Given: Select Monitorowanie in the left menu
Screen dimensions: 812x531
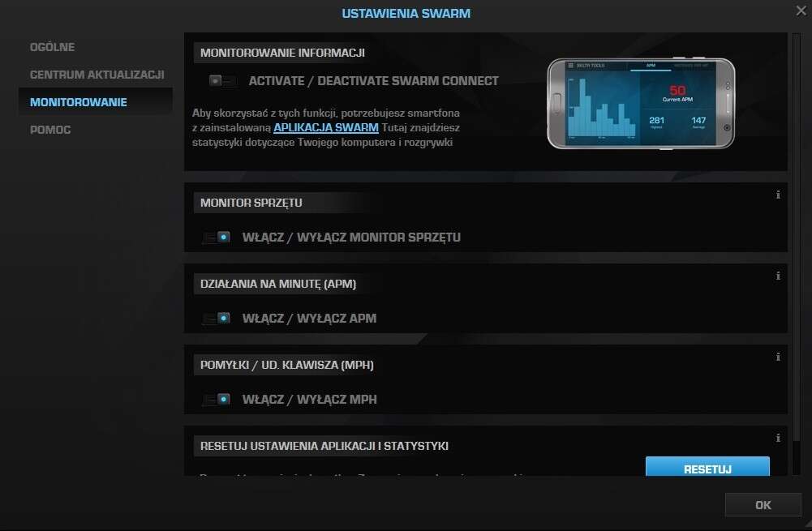Looking at the screenshot, I should point(78,102).
